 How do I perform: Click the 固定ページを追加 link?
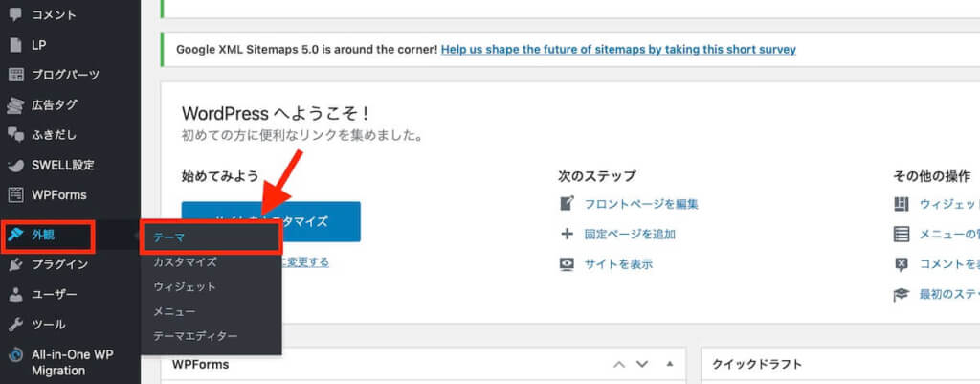(x=630, y=235)
